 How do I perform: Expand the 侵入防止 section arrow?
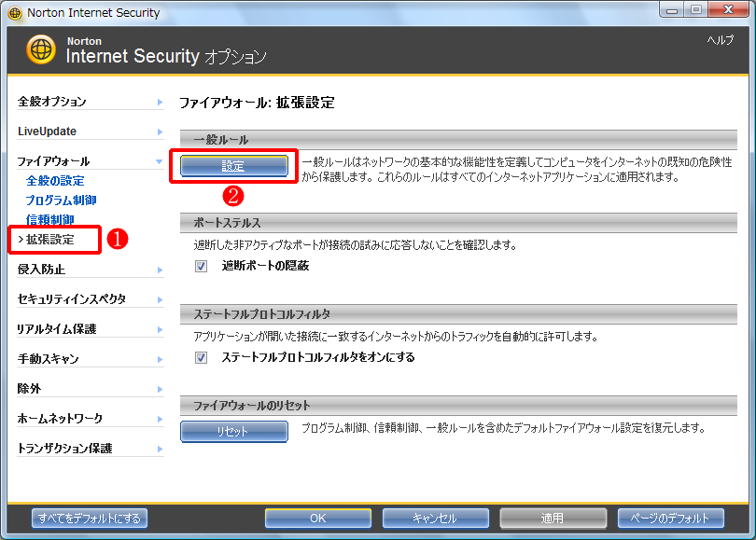160,270
